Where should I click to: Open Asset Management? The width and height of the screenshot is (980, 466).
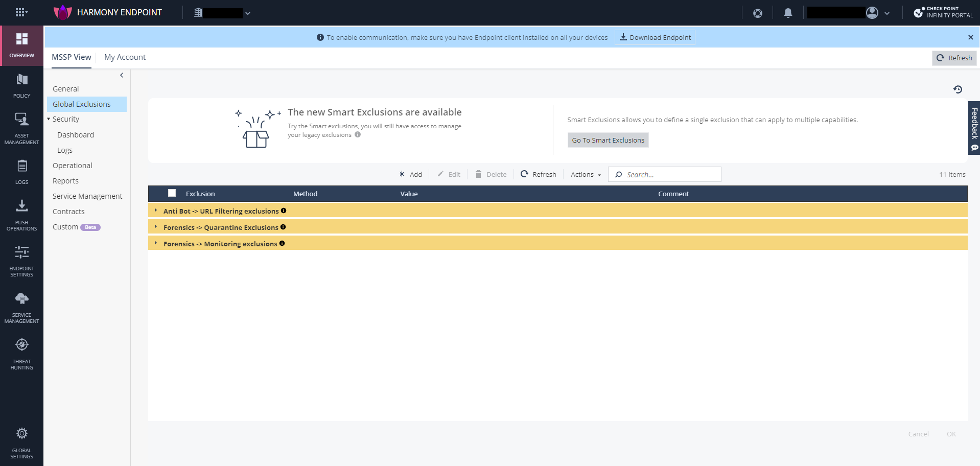(22, 129)
